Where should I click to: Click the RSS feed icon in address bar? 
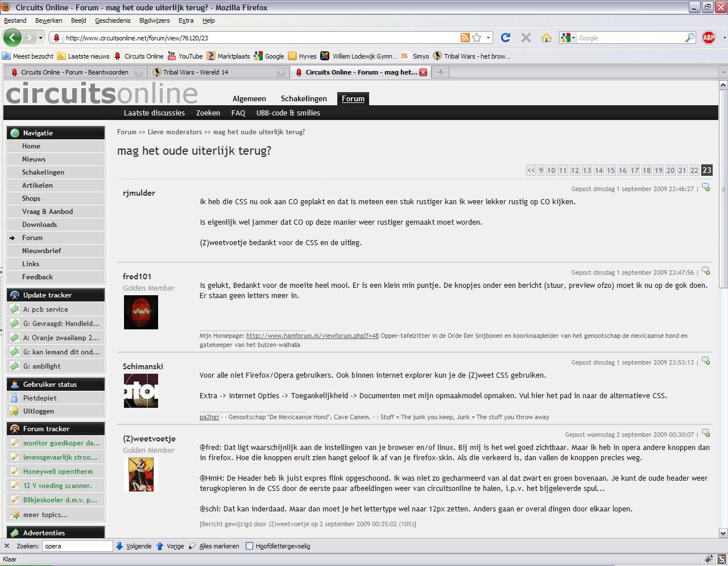465,38
